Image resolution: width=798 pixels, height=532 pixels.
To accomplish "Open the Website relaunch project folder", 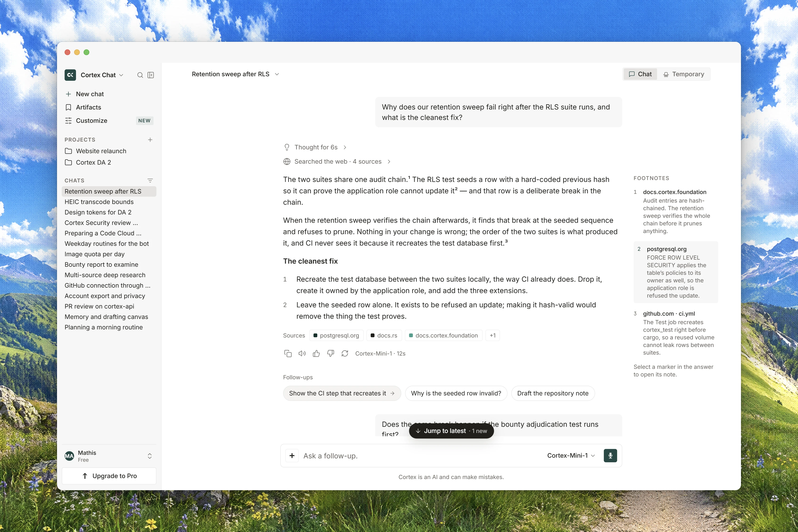I will coord(109,151).
